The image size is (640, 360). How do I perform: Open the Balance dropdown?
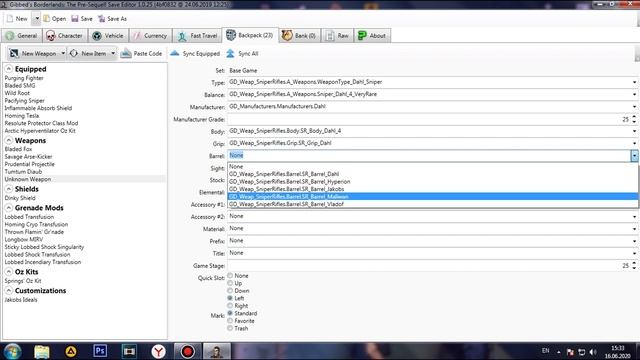tap(634, 94)
